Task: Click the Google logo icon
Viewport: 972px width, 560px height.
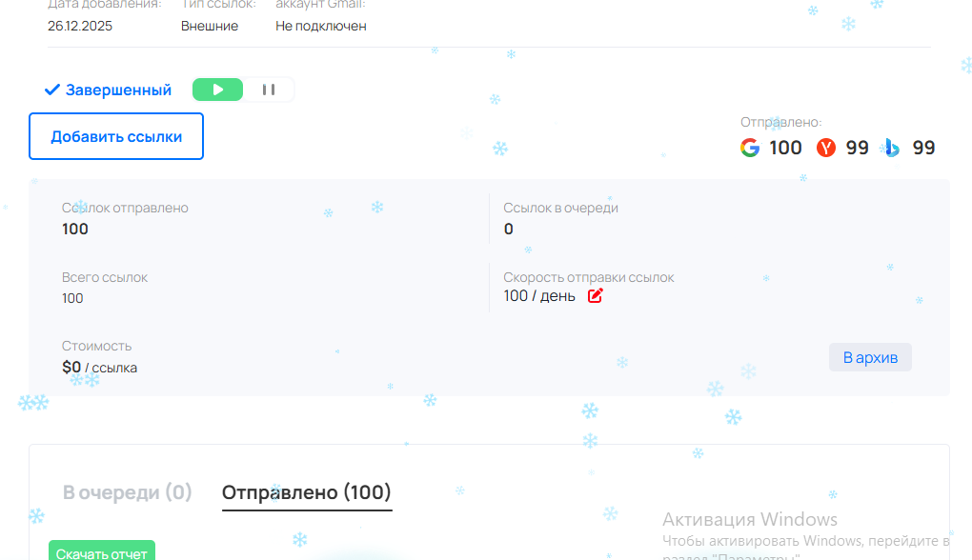Action: [751, 148]
